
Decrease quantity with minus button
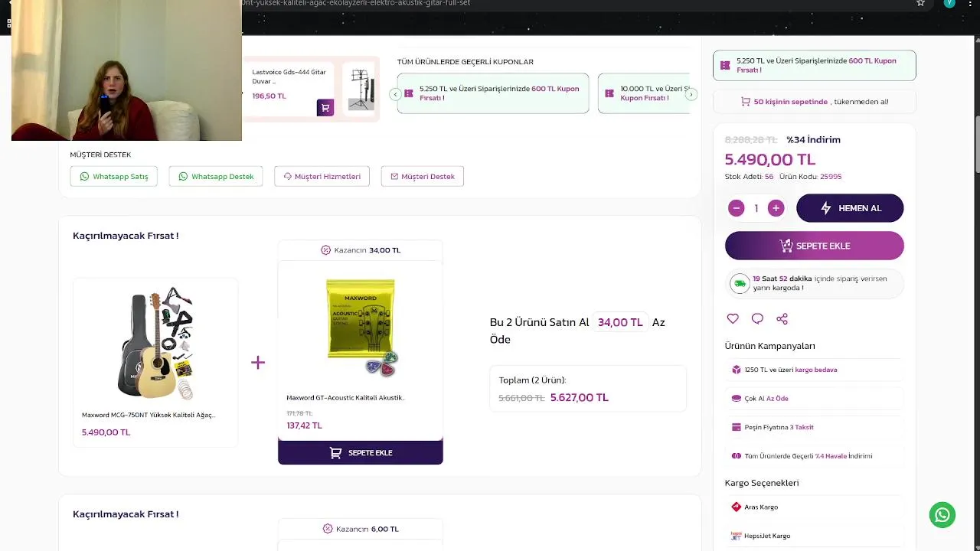click(737, 208)
